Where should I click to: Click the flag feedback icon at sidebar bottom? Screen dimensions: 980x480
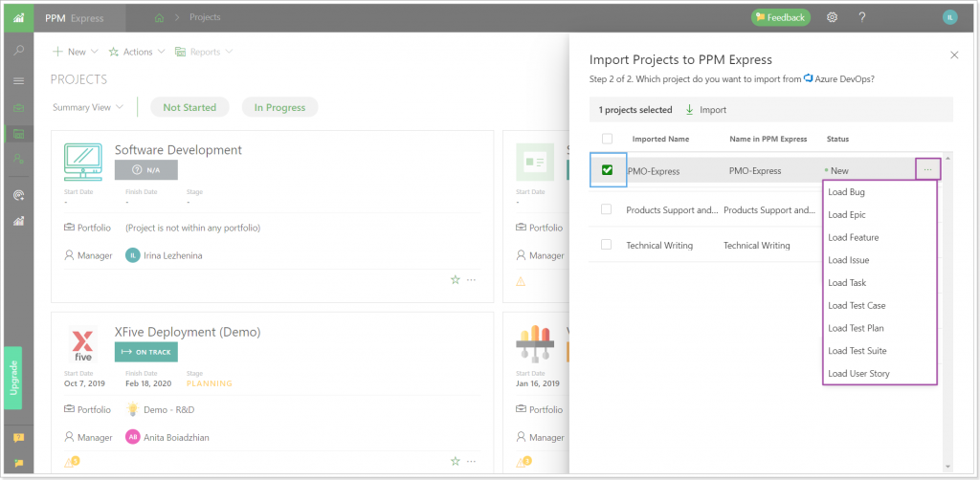tap(19, 463)
